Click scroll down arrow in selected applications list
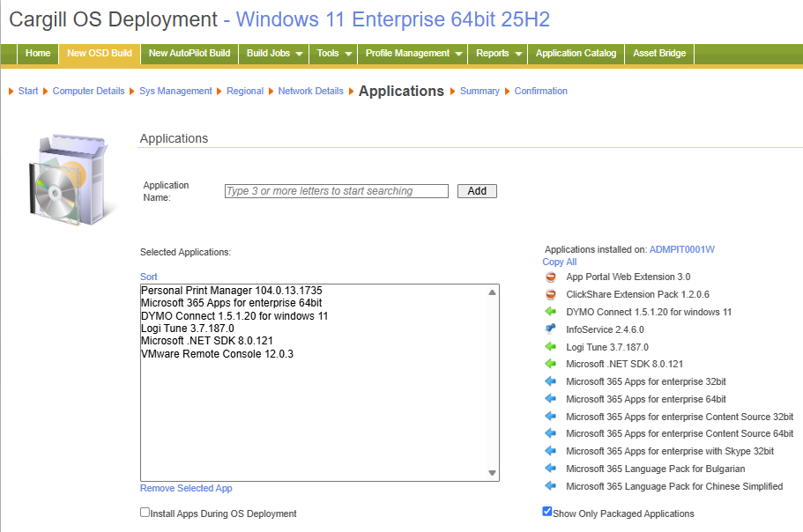 (x=492, y=473)
